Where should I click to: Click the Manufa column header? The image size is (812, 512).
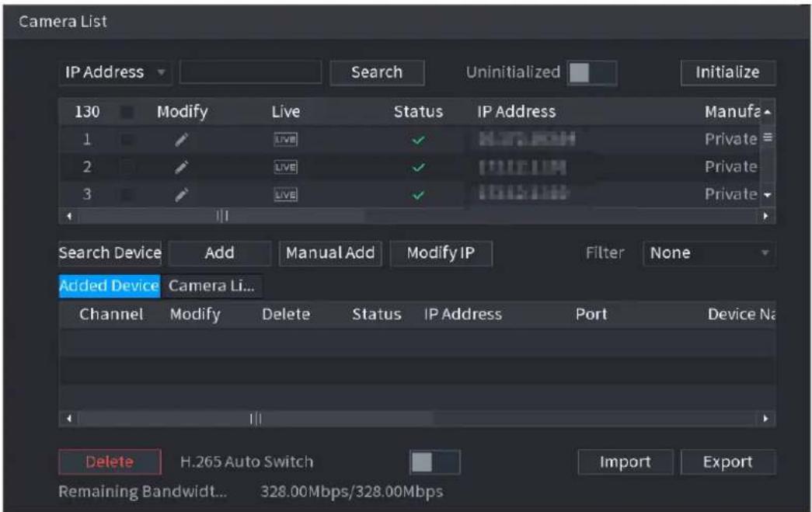click(x=732, y=112)
